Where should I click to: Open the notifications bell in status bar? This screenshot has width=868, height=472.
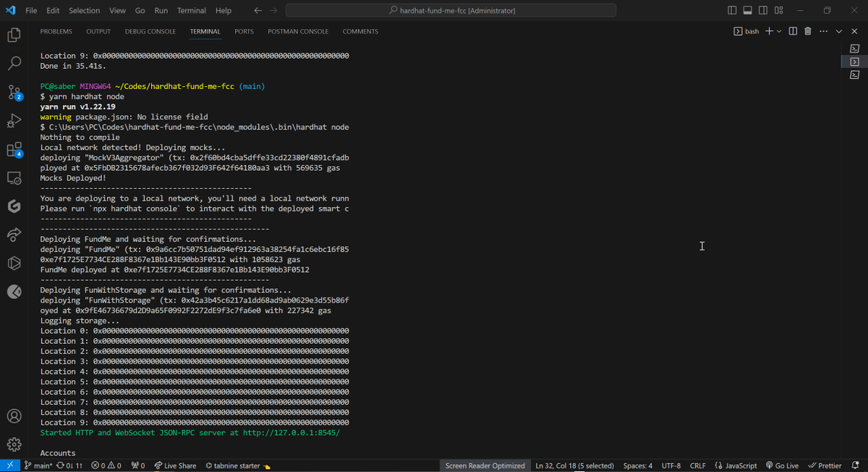(856, 465)
